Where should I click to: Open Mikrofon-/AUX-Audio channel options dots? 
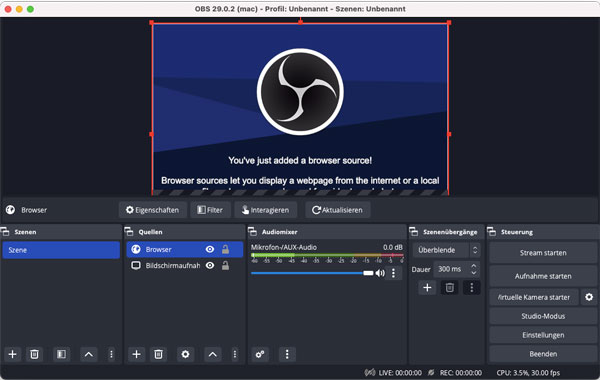tap(393, 273)
